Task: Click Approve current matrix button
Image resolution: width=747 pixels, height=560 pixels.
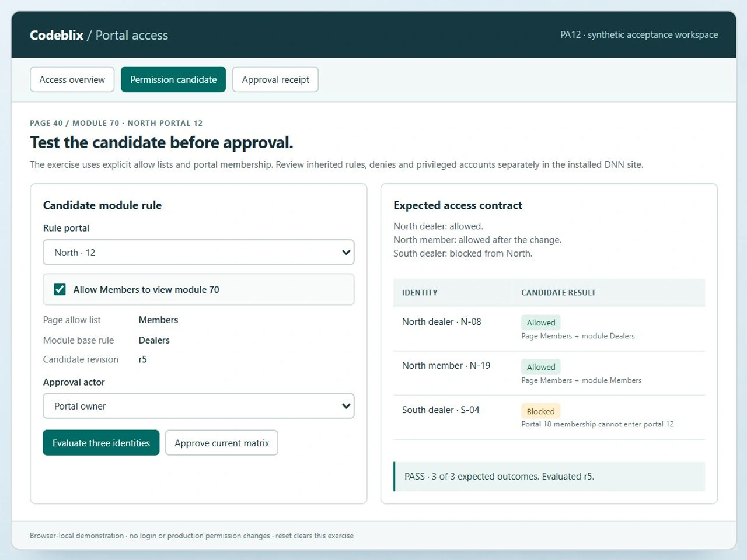Action: click(x=222, y=443)
